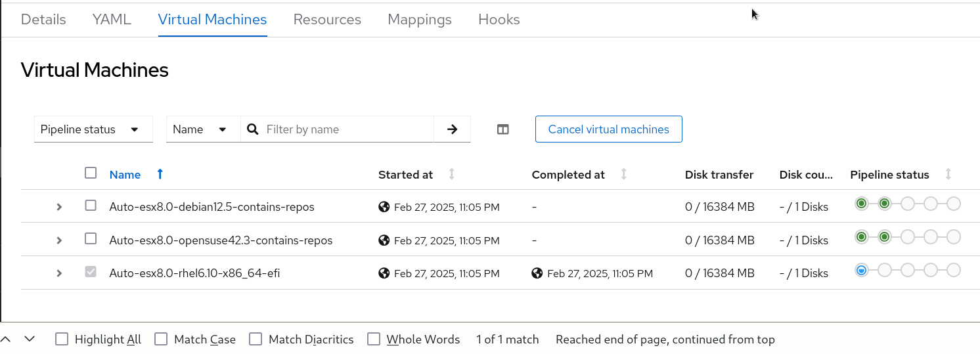Switch to the Resources tab

(x=327, y=20)
